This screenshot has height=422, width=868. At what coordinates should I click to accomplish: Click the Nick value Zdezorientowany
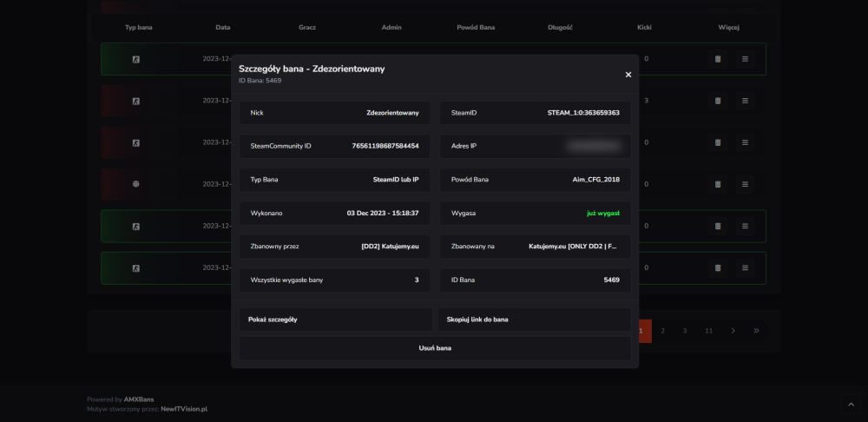point(392,113)
